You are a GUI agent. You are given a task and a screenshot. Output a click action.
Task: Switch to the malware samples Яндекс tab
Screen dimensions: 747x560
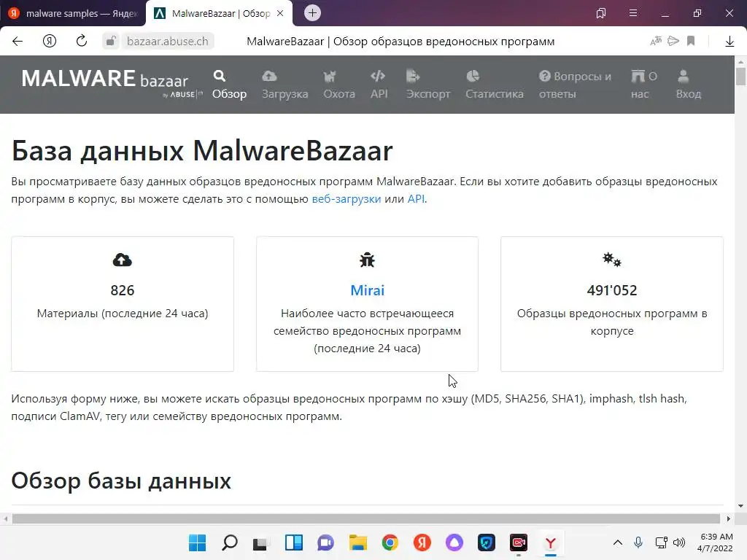pos(74,13)
